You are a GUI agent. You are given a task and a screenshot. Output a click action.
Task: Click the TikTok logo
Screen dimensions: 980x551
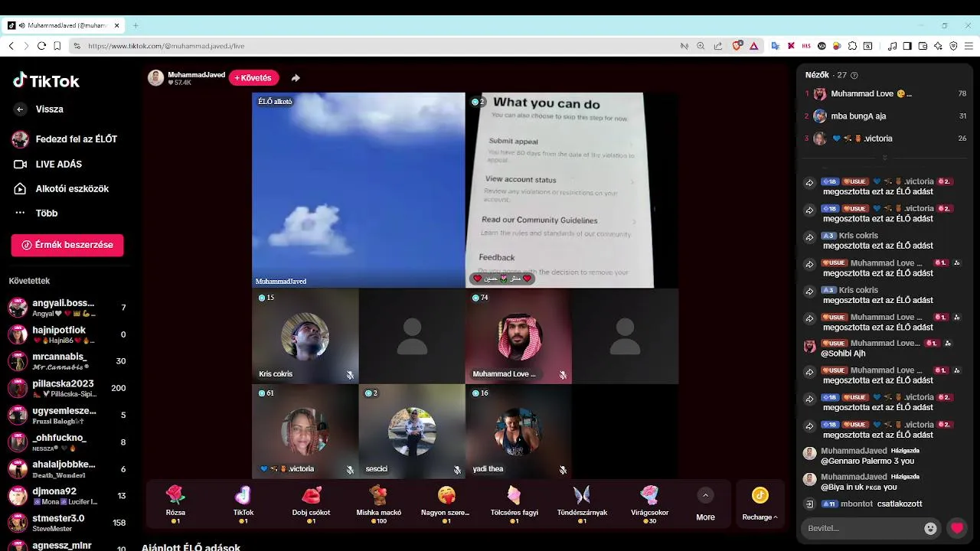(x=46, y=81)
